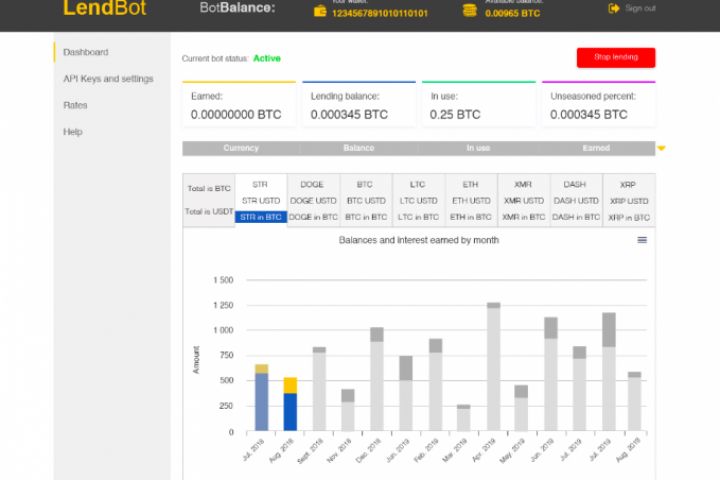Select XMR in BTC option
Screen dimensions: 720x480
523,217
